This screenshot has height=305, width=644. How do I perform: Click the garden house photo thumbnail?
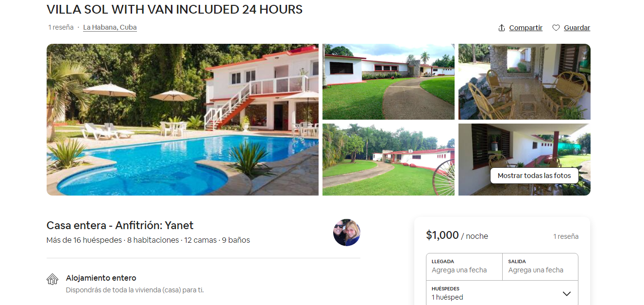pyautogui.click(x=388, y=160)
